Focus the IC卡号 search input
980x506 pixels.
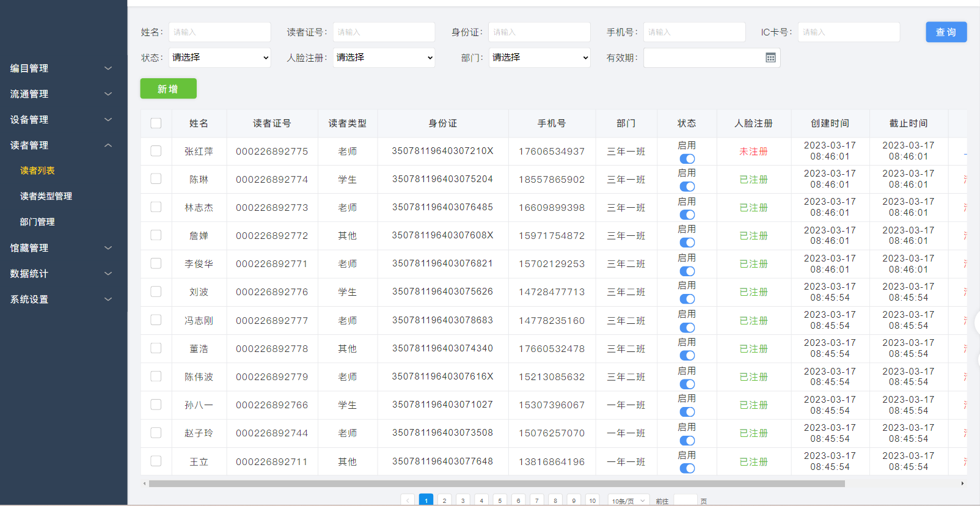[x=849, y=32]
